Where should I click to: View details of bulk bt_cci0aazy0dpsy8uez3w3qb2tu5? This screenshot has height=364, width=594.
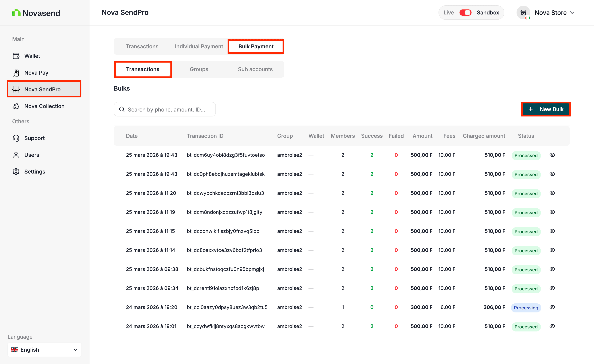(x=552, y=307)
